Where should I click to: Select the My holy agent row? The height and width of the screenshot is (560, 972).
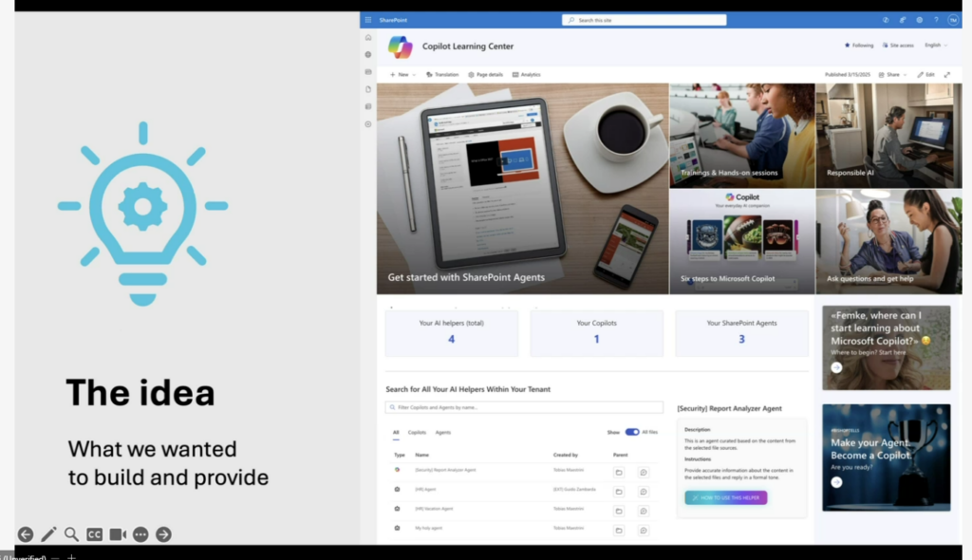[x=524, y=529]
